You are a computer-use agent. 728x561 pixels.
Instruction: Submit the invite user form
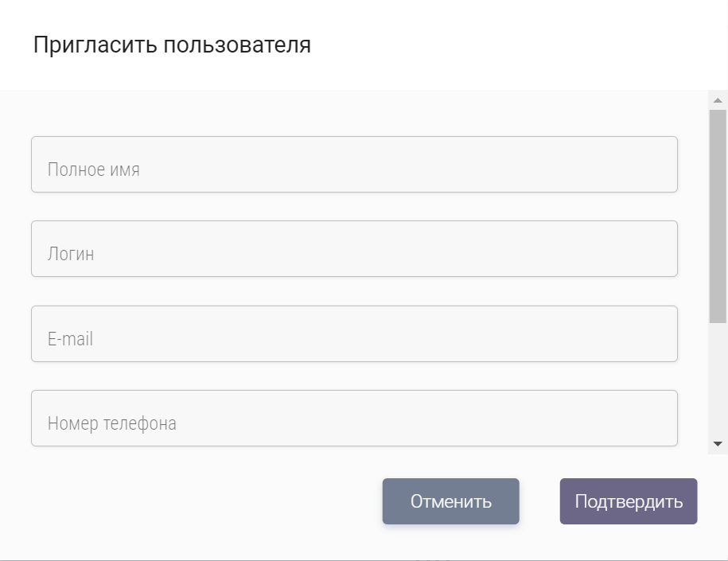tap(629, 501)
